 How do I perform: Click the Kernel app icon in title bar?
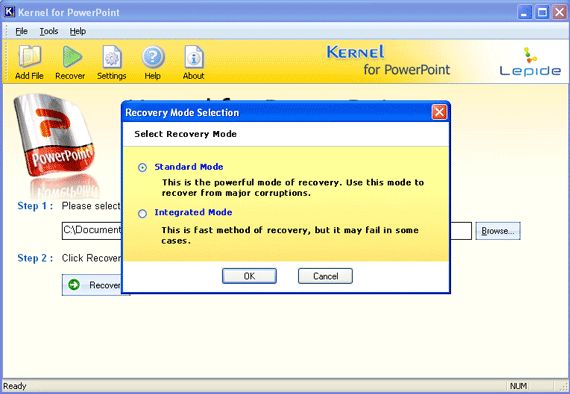9,12
